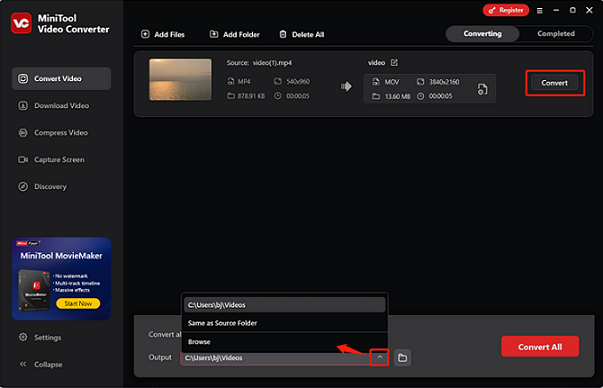The image size is (603, 388).
Task: Click the 3840x2160 output resolution value
Action: (444, 82)
